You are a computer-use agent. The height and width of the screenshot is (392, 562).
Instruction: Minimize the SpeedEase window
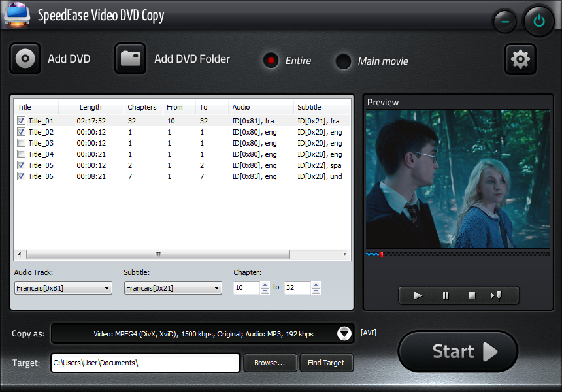click(x=505, y=22)
